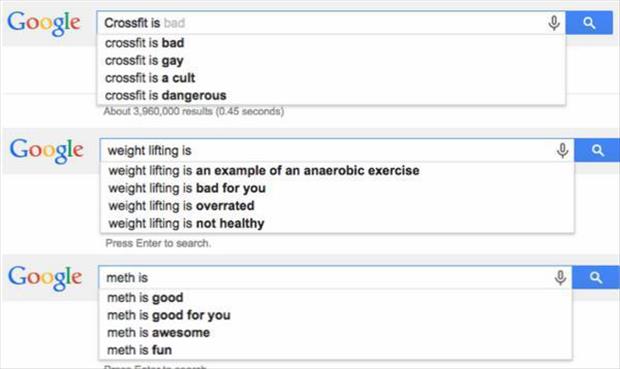Viewport: 620px width, 369px height.
Task: Click microphone icon in meth search box
Action: pos(560,278)
